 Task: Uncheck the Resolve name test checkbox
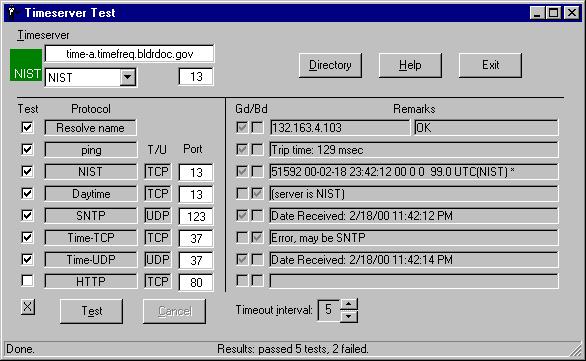[27, 127]
